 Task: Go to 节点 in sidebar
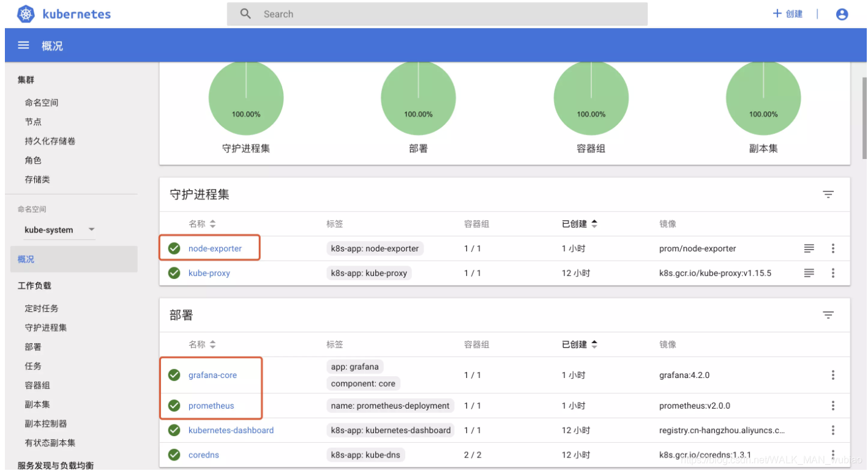pyautogui.click(x=33, y=122)
